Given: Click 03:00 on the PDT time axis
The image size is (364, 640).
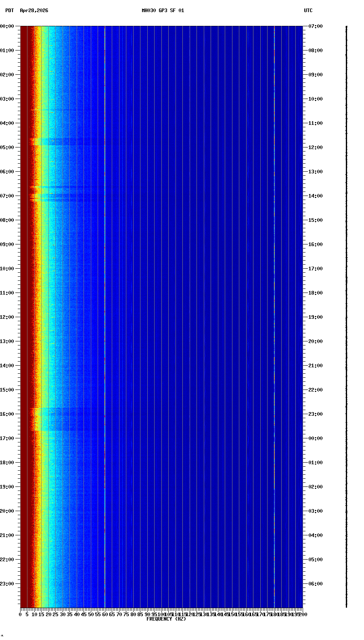Looking at the screenshot, I should [x=7, y=99].
